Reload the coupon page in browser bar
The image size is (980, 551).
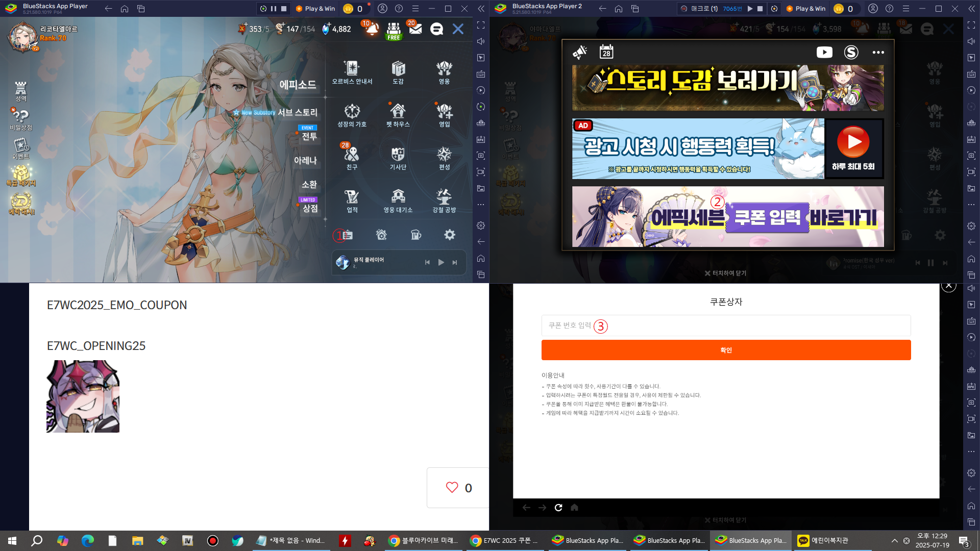point(558,508)
